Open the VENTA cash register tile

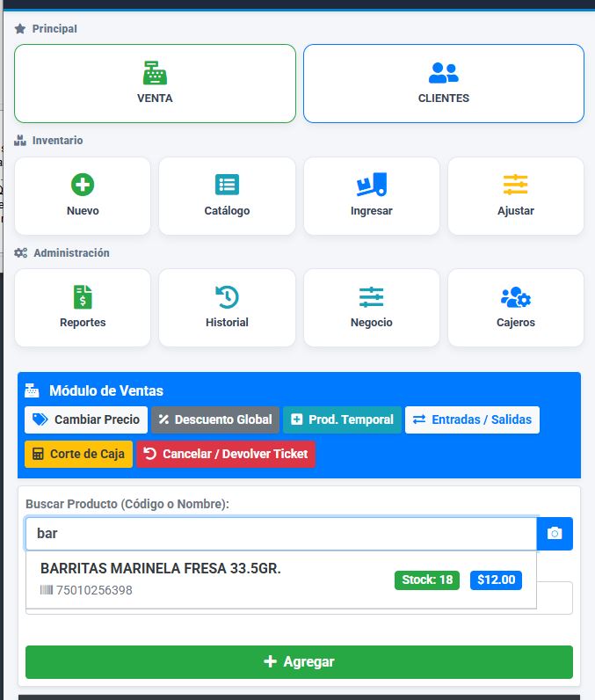(x=155, y=84)
